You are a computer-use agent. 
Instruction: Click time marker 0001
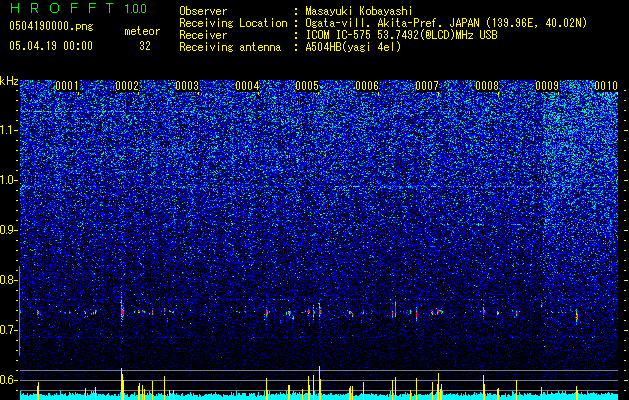point(67,86)
